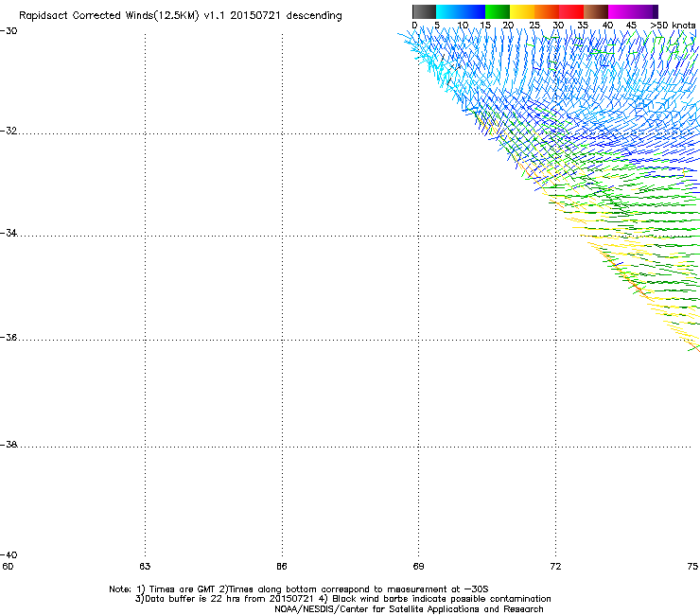Image resolution: width=700 pixels, height=615 pixels.
Task: Click the 75 longitude axis label
Action: pyautogui.click(x=692, y=567)
